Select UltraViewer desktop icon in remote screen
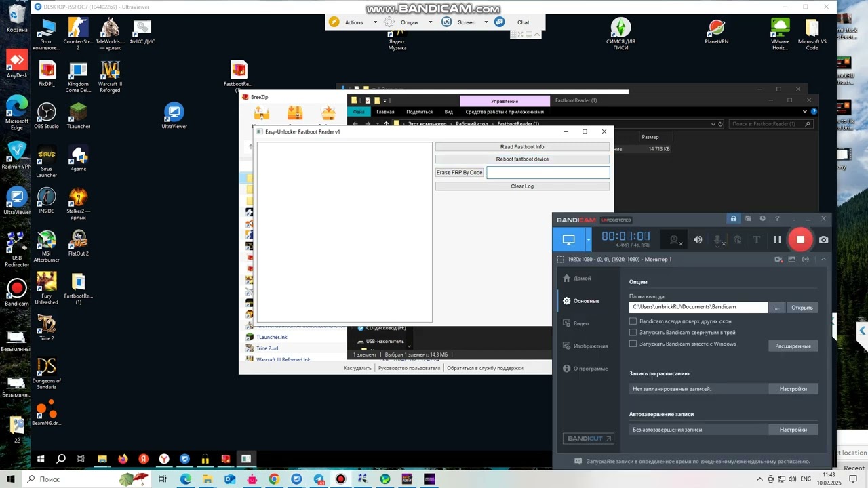 click(x=174, y=116)
